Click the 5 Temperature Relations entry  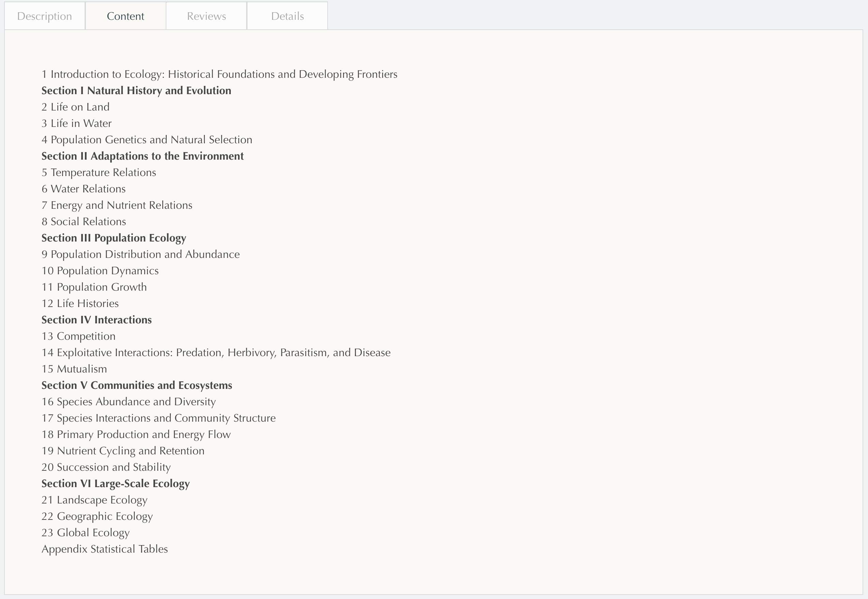click(99, 173)
